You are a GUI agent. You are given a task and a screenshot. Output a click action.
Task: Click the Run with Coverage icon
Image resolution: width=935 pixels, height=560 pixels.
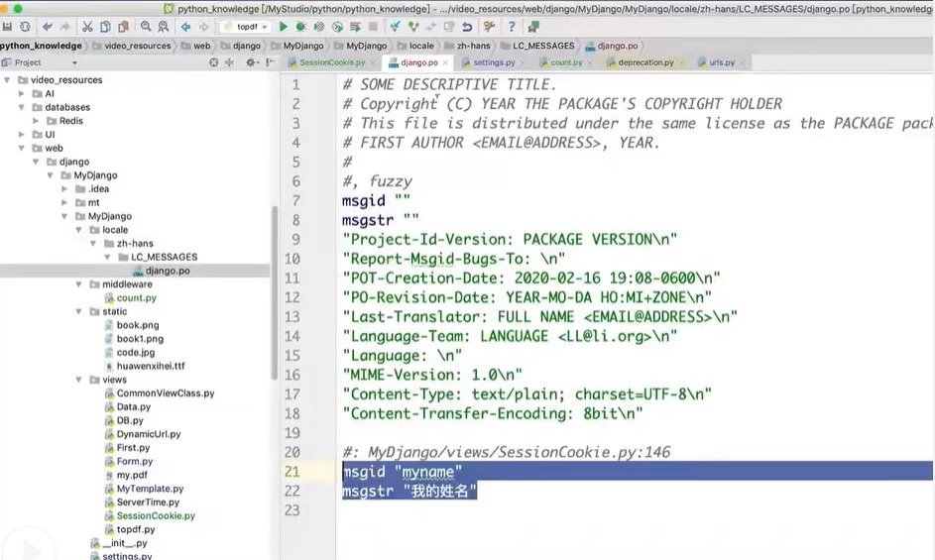click(319, 27)
